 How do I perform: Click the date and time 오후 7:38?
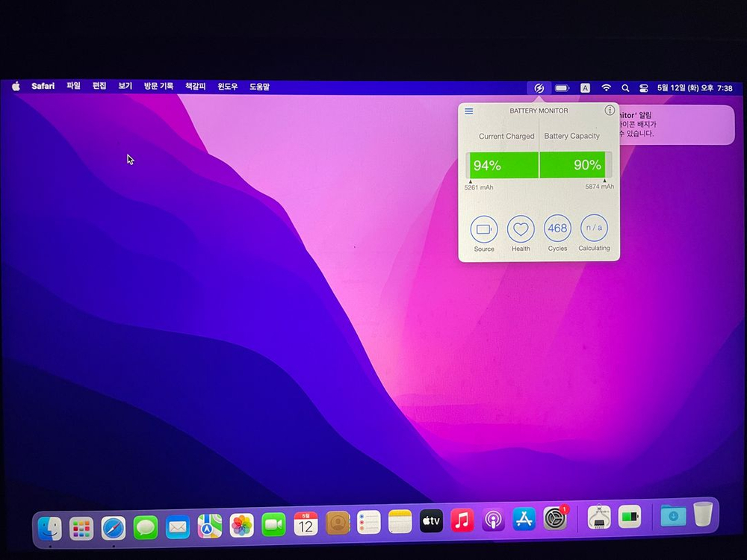[x=695, y=88]
